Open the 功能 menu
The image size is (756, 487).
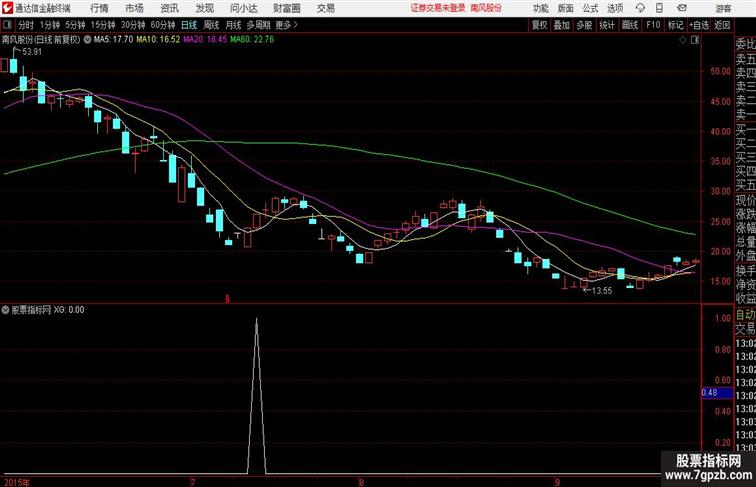coord(540,8)
